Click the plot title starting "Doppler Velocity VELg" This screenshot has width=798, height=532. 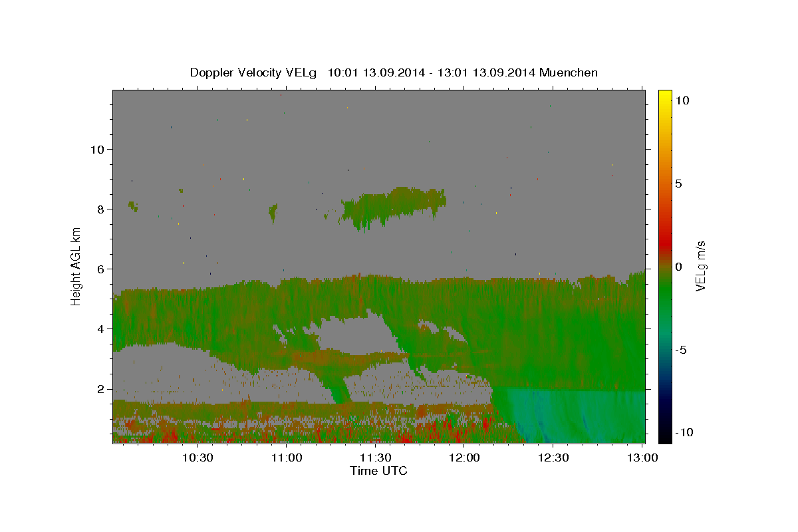[394, 72]
